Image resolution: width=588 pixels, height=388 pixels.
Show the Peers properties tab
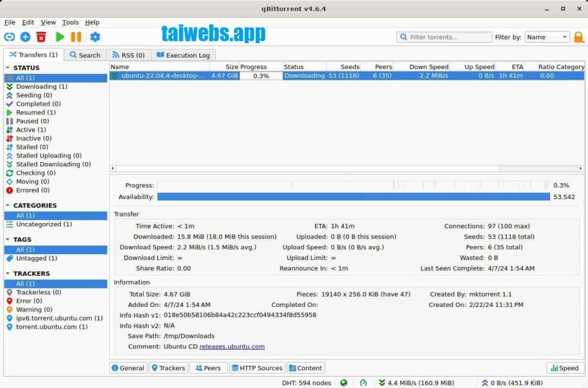click(x=208, y=368)
